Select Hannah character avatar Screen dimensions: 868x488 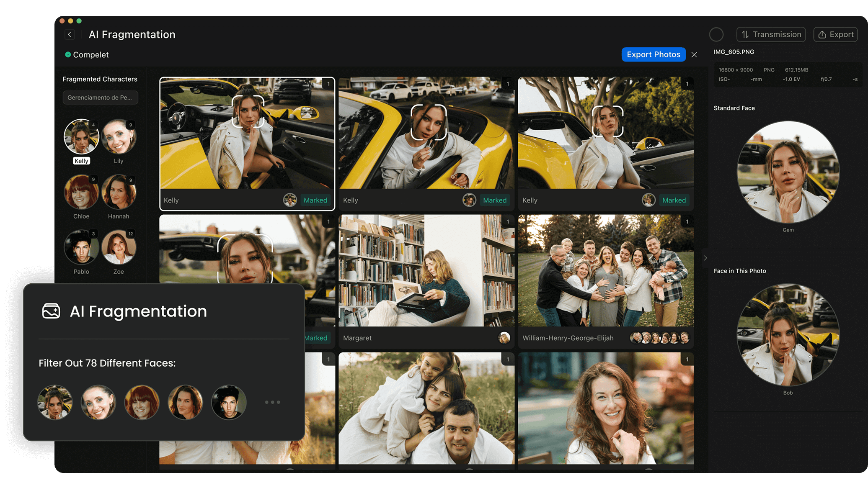[119, 192]
